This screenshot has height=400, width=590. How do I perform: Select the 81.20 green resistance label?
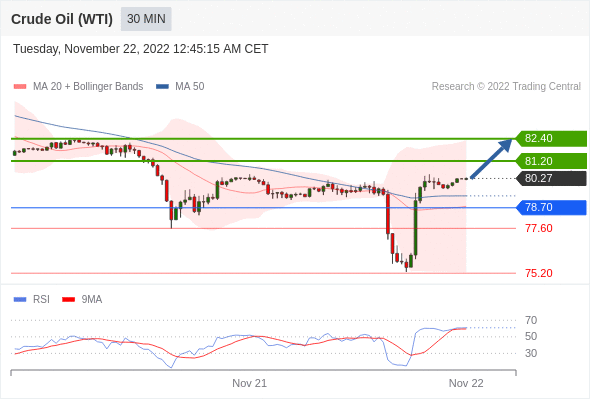coord(551,161)
